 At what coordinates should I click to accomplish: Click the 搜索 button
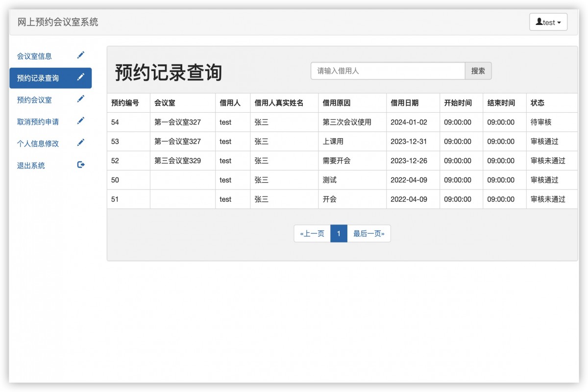pos(478,71)
